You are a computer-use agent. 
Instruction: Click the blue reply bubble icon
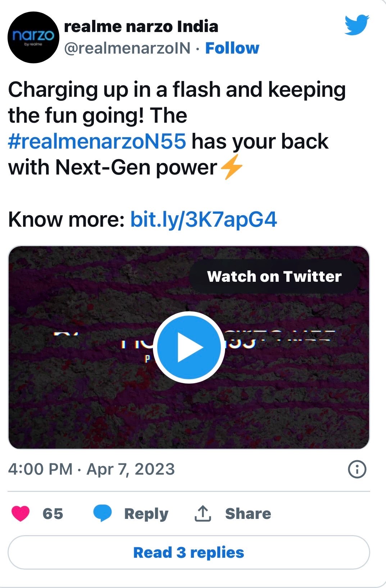pyautogui.click(x=103, y=513)
